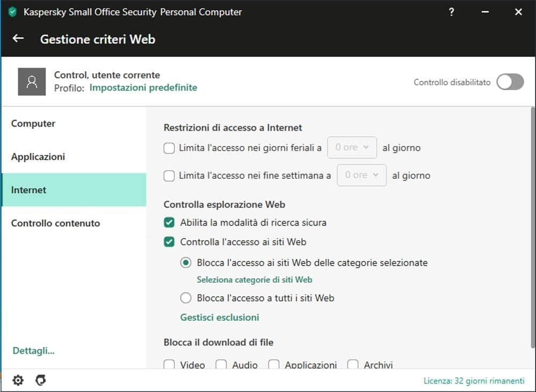Open the weekday hours dropdown
536x392 pixels.
tap(352, 147)
